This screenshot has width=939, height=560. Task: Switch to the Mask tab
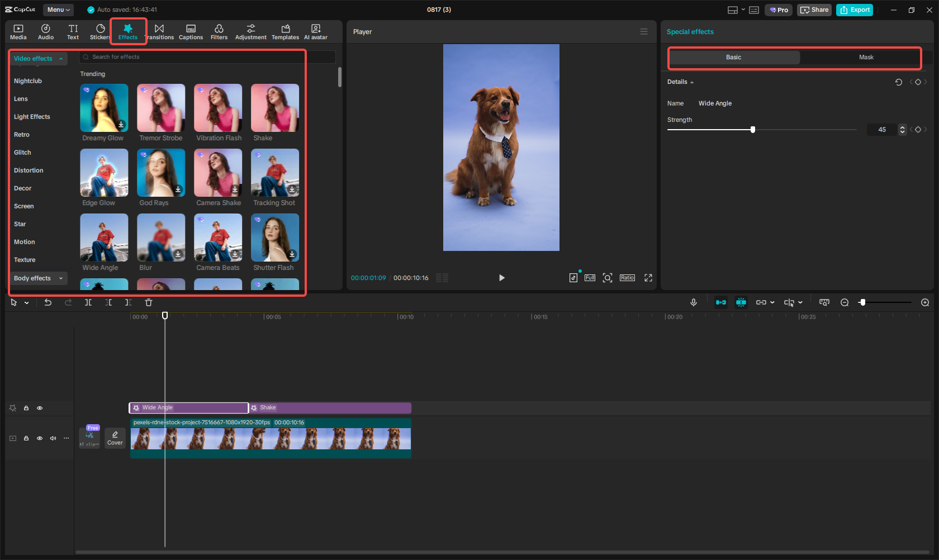click(866, 57)
